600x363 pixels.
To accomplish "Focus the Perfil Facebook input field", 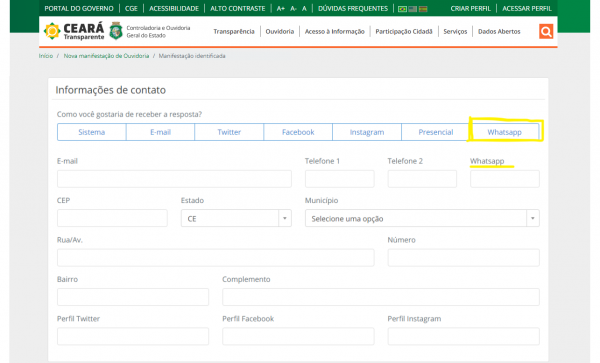I will 298,337.
